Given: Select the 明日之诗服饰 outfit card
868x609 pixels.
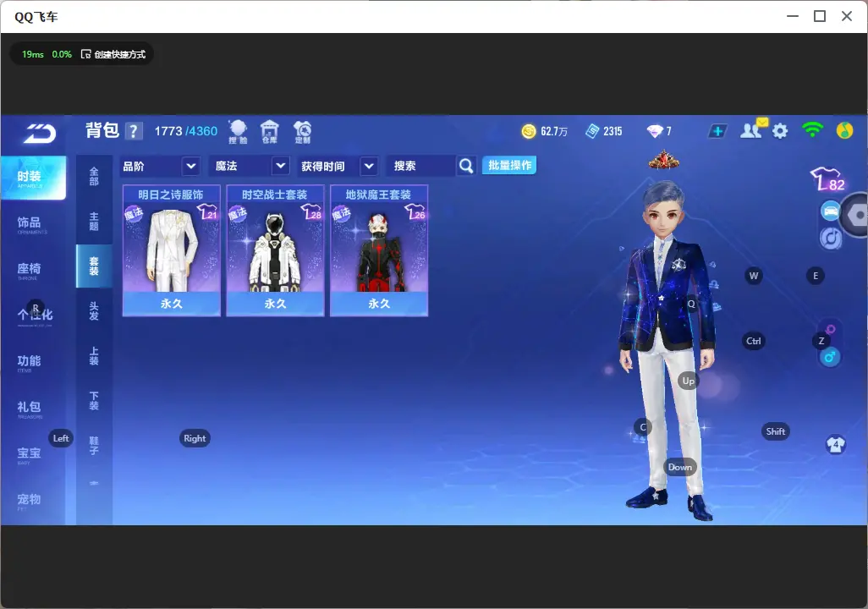Looking at the screenshot, I should click(172, 251).
